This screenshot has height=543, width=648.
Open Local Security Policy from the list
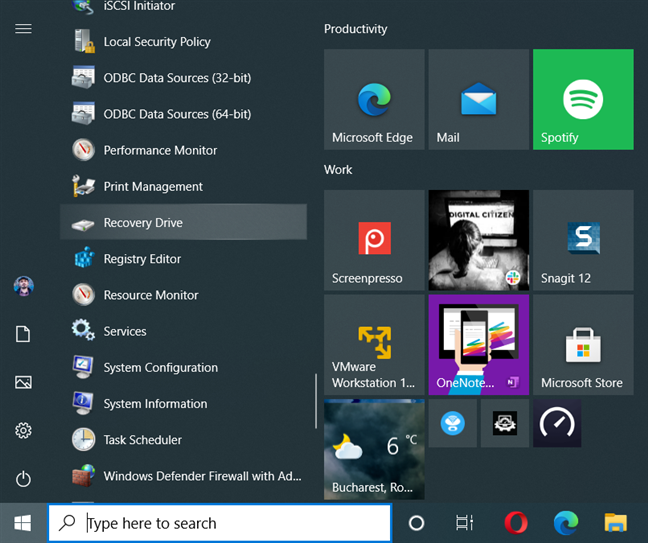183,42
